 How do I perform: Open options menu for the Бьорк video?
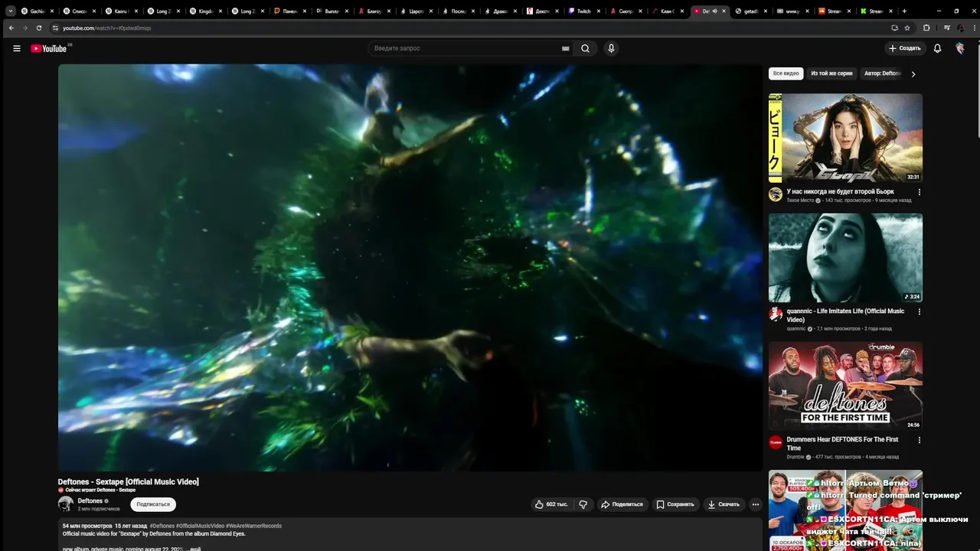click(920, 192)
